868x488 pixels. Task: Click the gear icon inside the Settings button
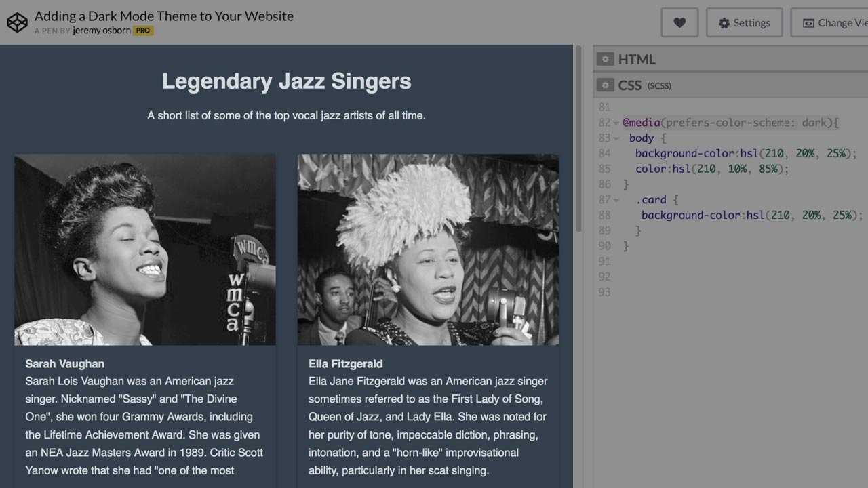(725, 22)
